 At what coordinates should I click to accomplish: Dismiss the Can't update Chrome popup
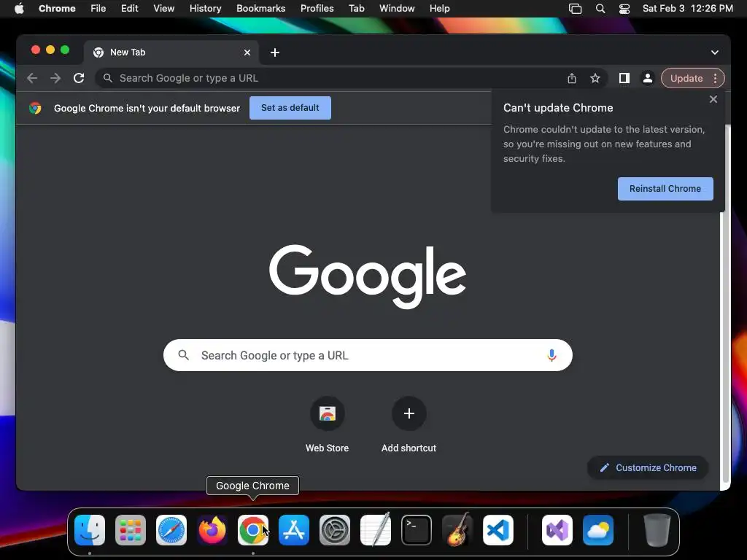coord(713,99)
